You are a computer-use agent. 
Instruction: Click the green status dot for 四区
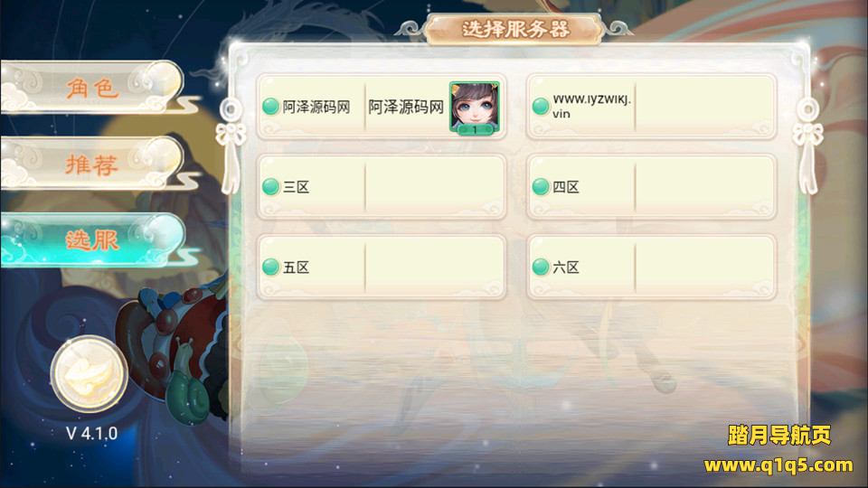[x=541, y=187]
